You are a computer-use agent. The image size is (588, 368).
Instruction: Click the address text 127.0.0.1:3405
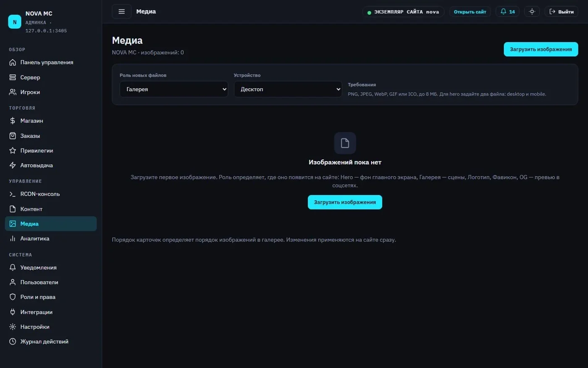[46, 31]
